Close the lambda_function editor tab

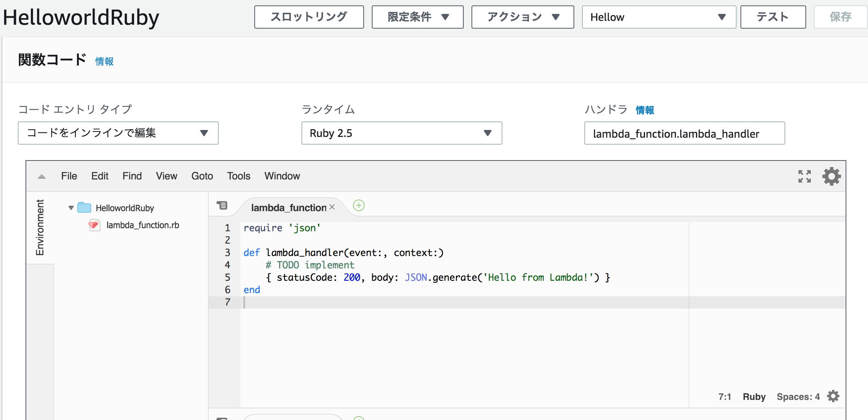(x=332, y=207)
